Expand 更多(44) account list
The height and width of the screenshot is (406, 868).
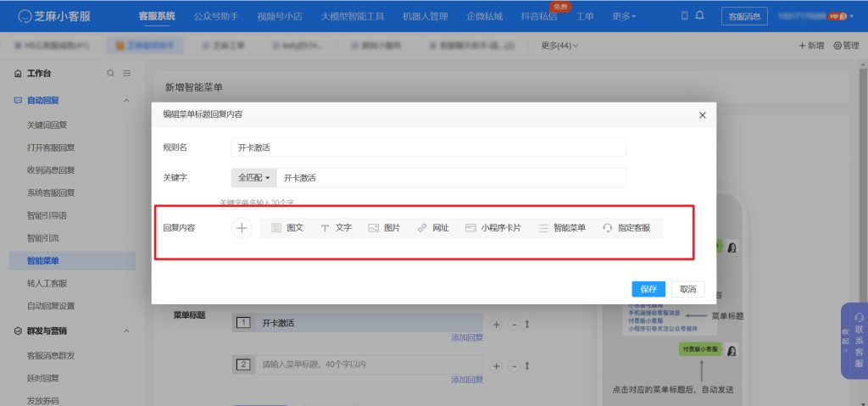559,46
